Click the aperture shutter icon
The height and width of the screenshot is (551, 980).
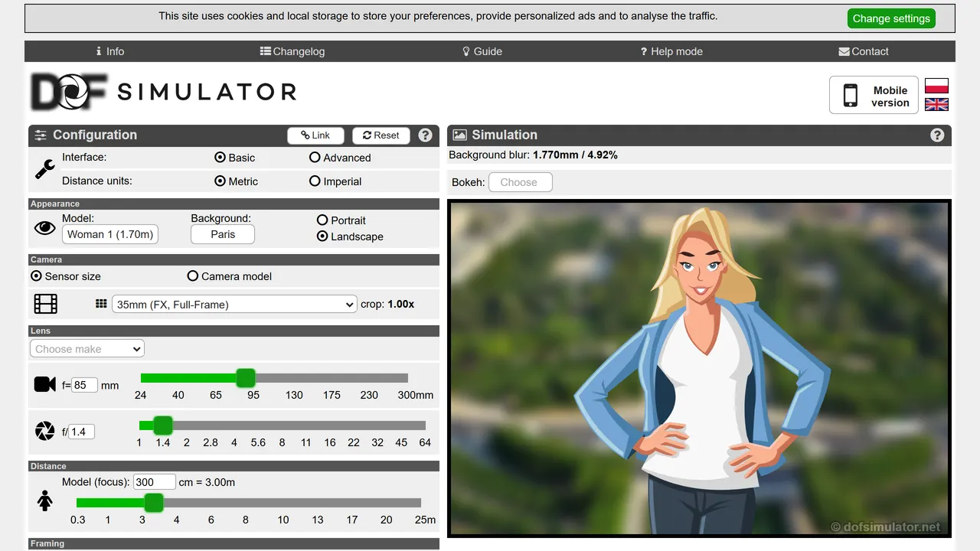45,431
